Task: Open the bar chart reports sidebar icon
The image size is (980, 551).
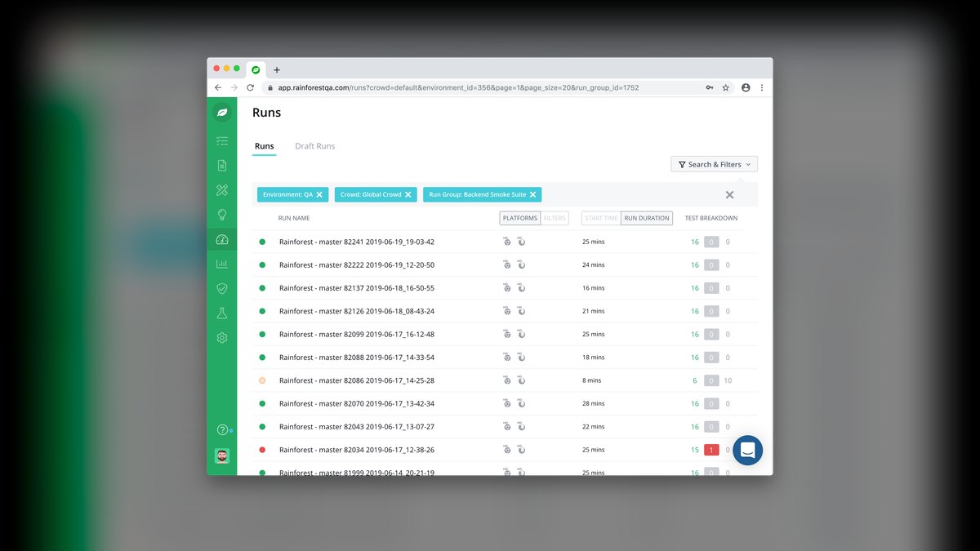Action: click(221, 264)
